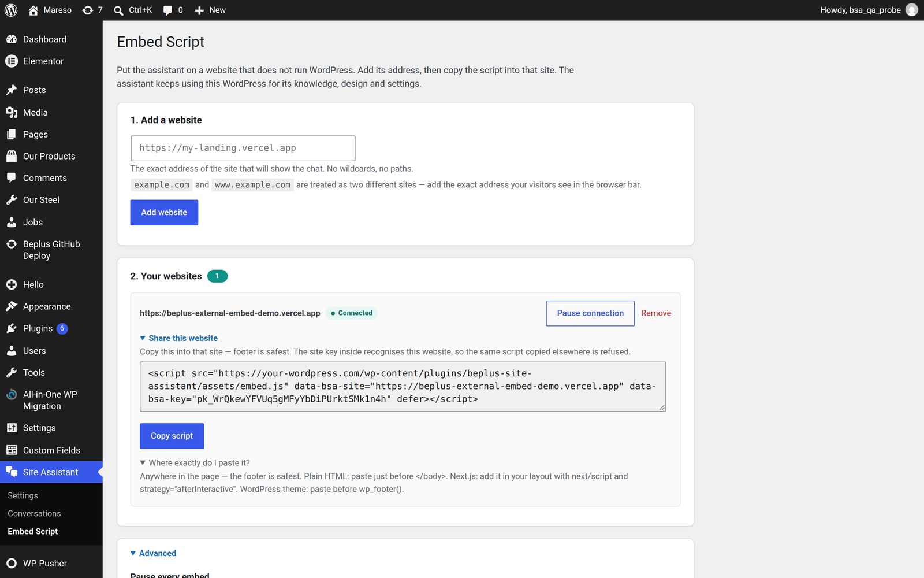Open the updates icon showing 7
Viewport: 924px width, 578px height.
pos(88,10)
